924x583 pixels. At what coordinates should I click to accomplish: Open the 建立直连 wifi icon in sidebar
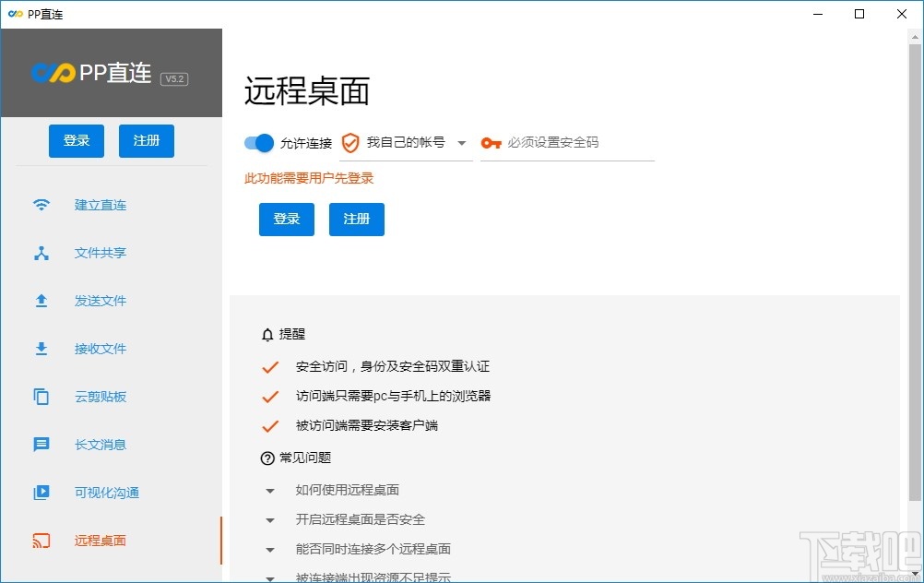[x=41, y=205]
